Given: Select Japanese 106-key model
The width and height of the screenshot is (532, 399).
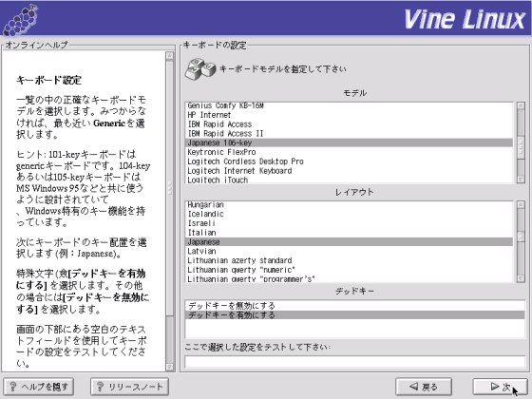Looking at the screenshot, I should pyautogui.click(x=349, y=142).
